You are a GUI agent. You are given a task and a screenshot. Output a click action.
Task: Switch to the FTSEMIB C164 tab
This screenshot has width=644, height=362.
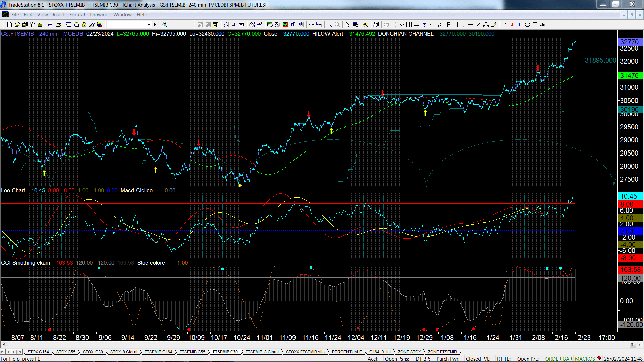pos(158,352)
